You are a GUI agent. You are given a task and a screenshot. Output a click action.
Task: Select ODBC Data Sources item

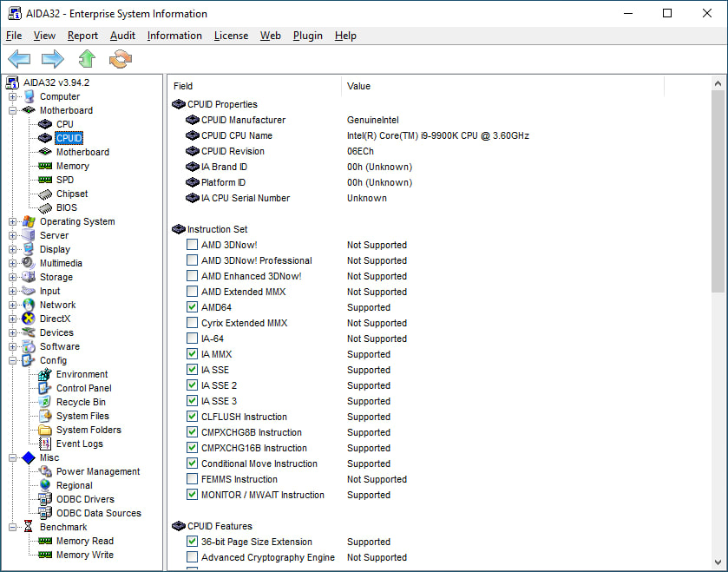point(99,513)
